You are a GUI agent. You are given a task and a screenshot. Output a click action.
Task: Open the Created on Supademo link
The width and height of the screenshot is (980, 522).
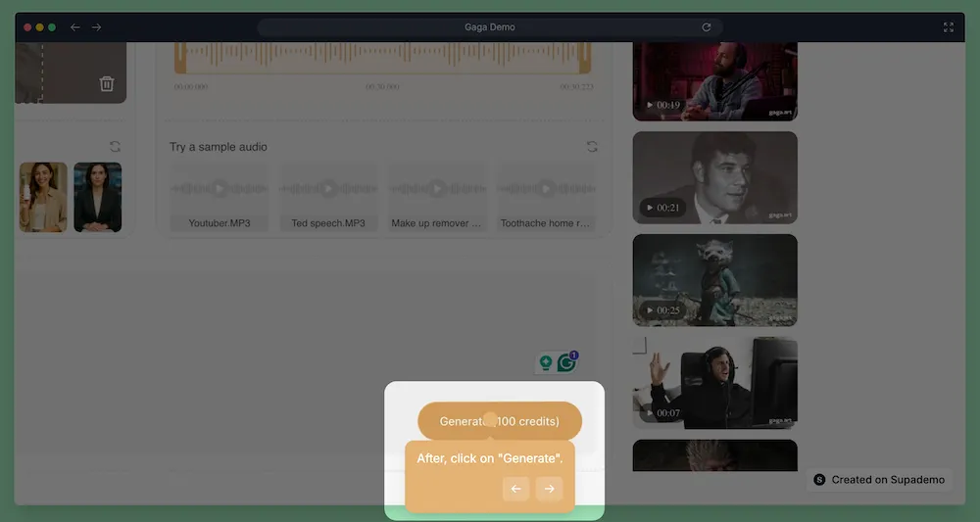(879, 480)
